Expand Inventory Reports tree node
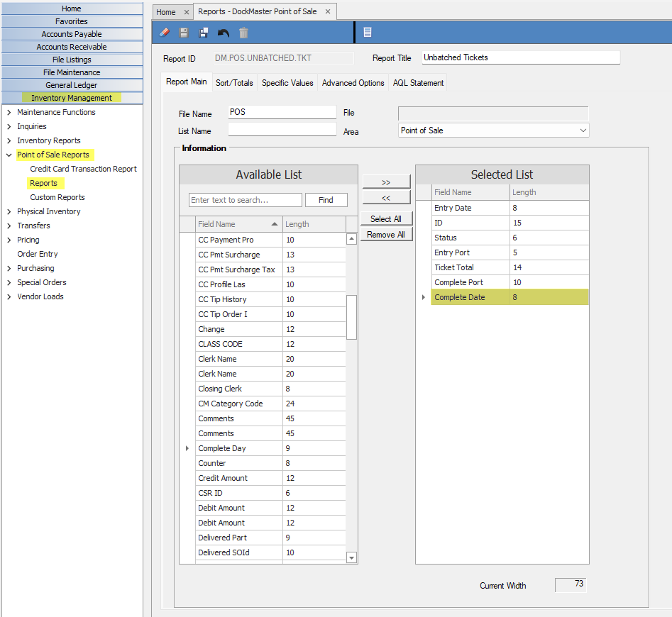672x617 pixels. [9, 140]
